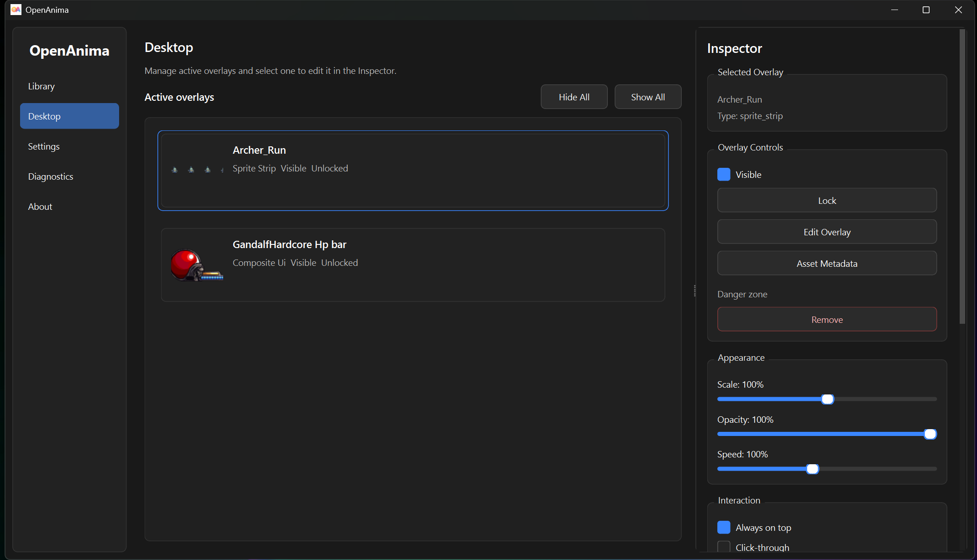Click the 'Inspector' heading
977x560 pixels.
(x=735, y=48)
